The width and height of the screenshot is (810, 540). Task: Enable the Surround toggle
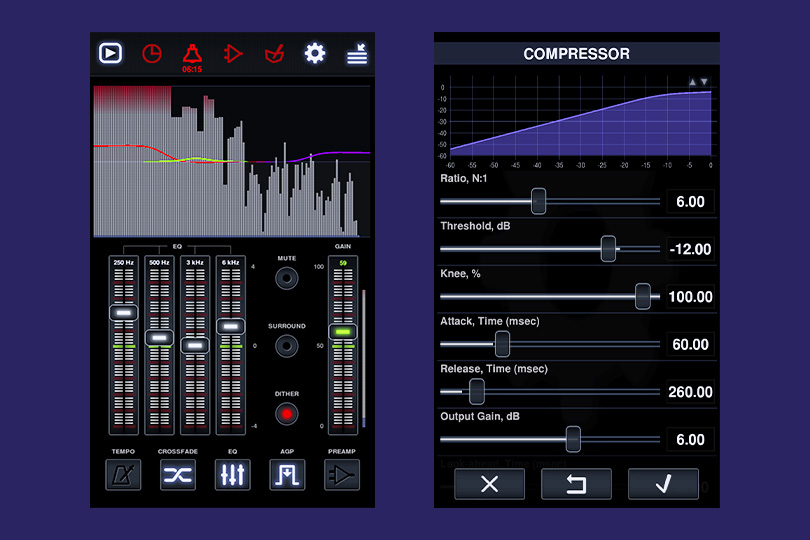pos(287,346)
